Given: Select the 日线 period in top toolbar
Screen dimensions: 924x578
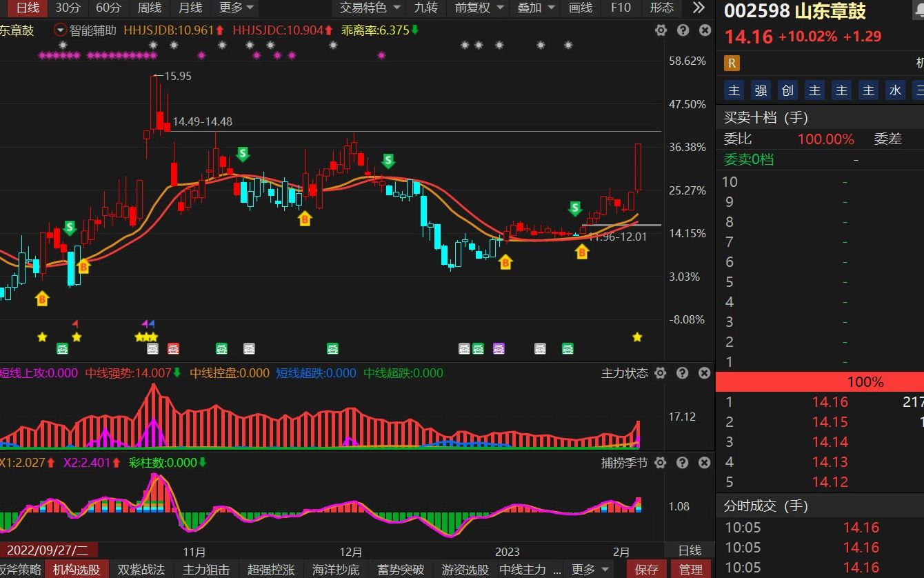Looking at the screenshot, I should tap(27, 8).
